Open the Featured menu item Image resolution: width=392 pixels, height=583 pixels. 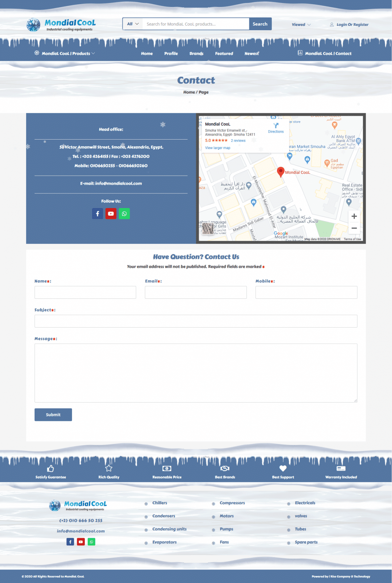[224, 54]
